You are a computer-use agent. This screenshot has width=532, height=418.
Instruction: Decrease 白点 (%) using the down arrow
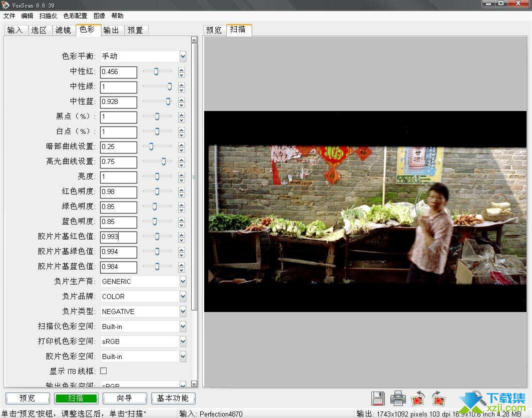tap(182, 135)
